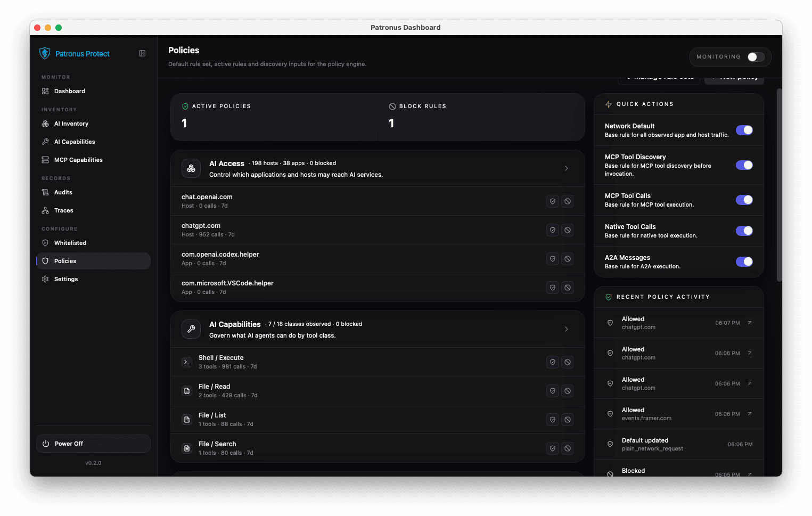Block com.openai.codex.helper via block icon
Screen dimensions: 812x516
pos(568,259)
